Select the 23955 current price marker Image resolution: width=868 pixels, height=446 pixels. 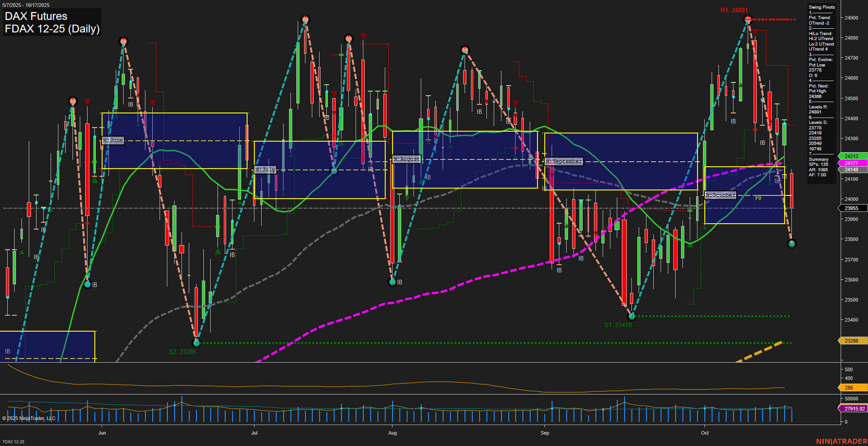click(x=851, y=208)
